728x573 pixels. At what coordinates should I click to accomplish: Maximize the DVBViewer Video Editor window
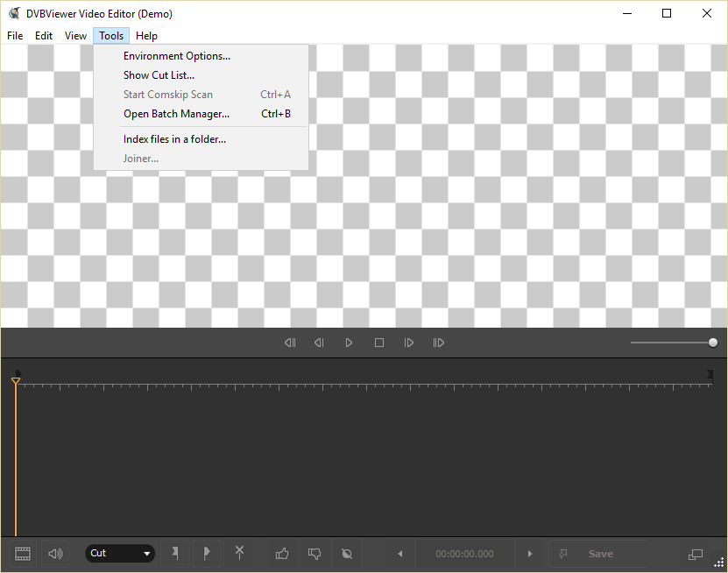pos(667,13)
